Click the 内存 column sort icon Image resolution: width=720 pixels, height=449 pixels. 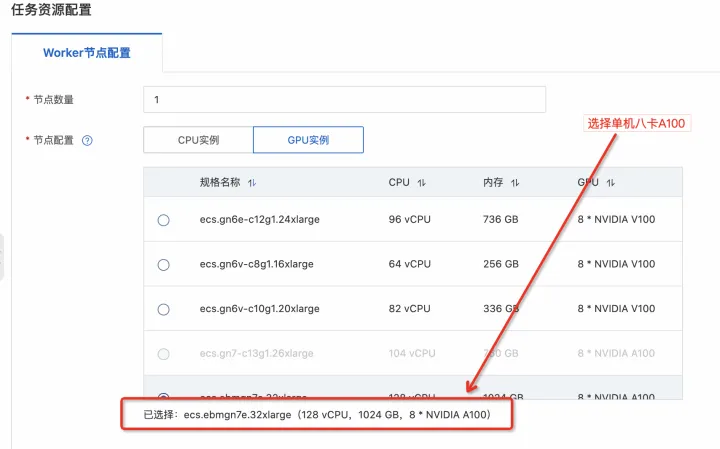[x=516, y=183]
